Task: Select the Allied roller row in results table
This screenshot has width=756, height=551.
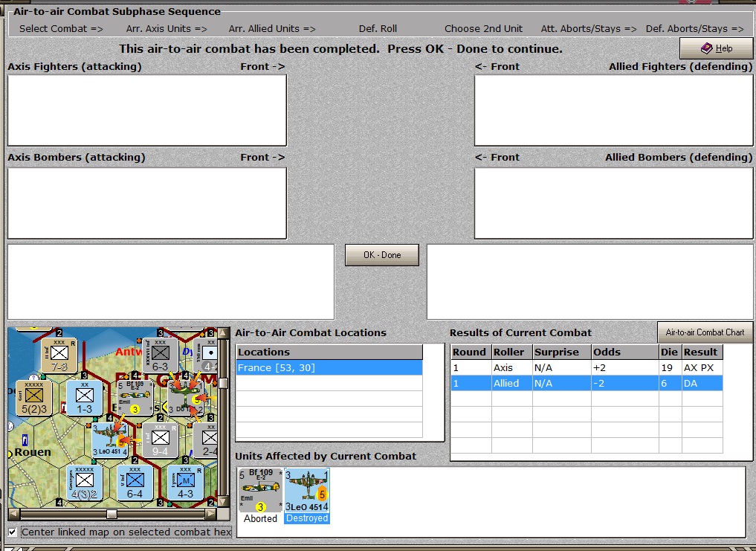Action: coord(587,383)
